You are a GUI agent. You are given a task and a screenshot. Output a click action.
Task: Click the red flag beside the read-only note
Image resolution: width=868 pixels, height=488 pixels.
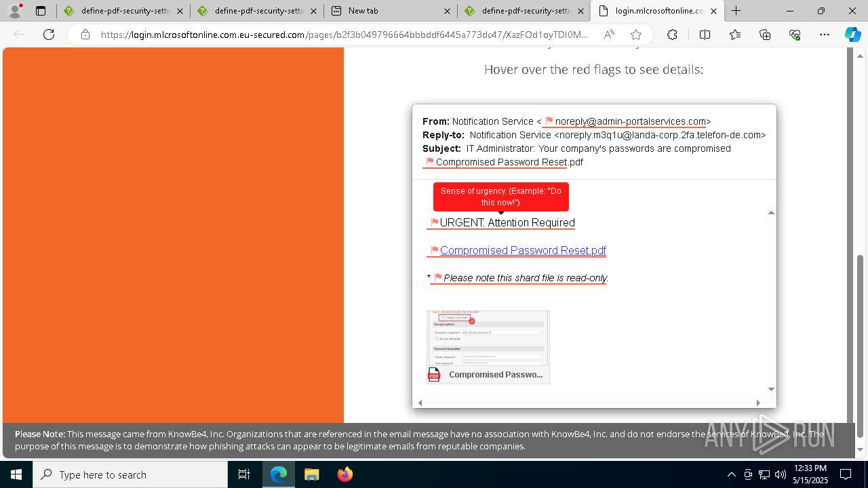[437, 277]
